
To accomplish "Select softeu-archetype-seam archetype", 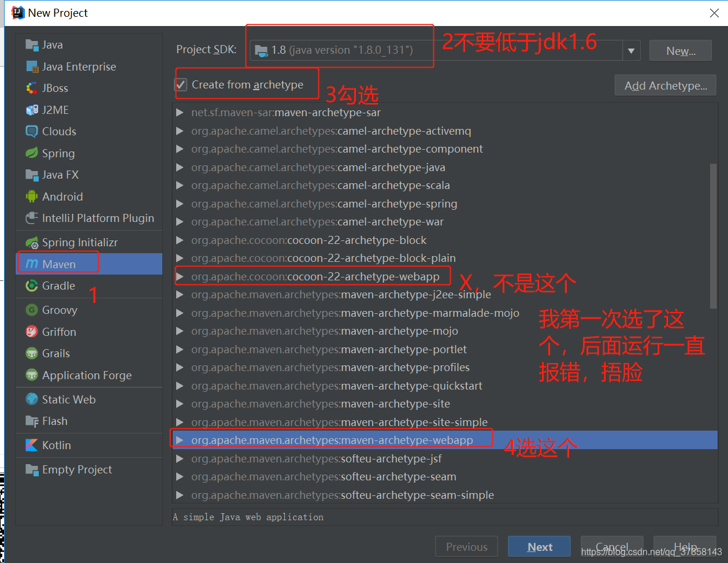I will [x=324, y=477].
